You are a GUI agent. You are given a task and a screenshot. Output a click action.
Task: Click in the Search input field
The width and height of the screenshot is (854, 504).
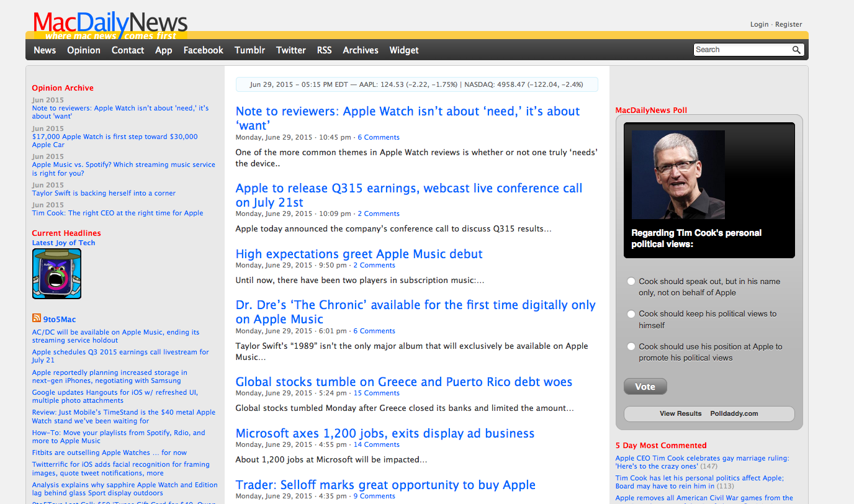(x=742, y=50)
